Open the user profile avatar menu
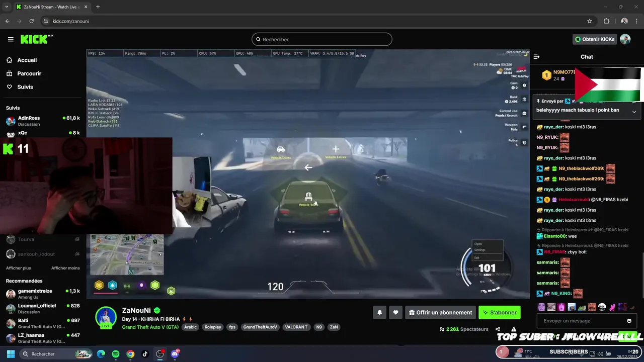Image resolution: width=644 pixels, height=362 pixels. tap(625, 39)
